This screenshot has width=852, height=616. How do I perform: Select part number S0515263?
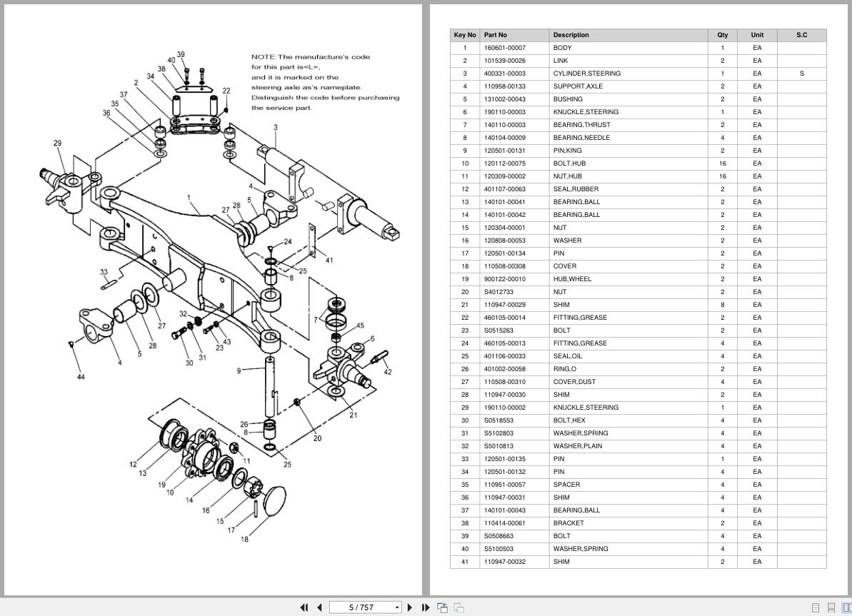(498, 330)
